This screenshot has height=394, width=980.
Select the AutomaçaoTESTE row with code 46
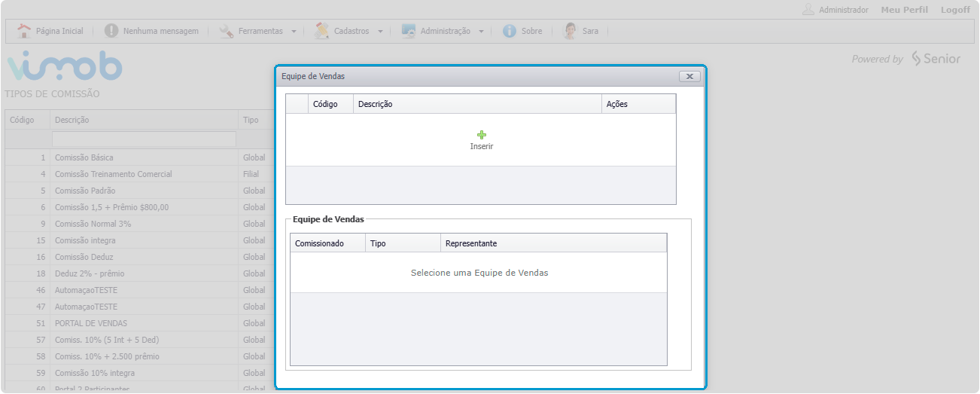coord(140,290)
